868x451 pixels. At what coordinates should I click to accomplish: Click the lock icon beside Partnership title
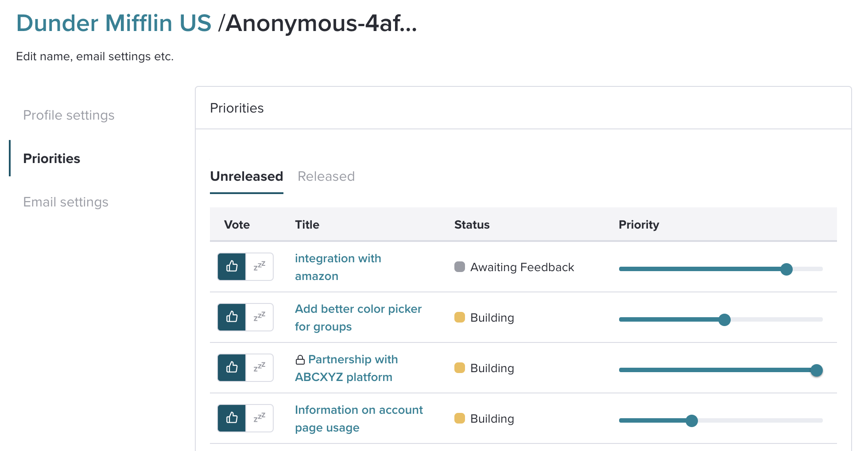click(300, 360)
